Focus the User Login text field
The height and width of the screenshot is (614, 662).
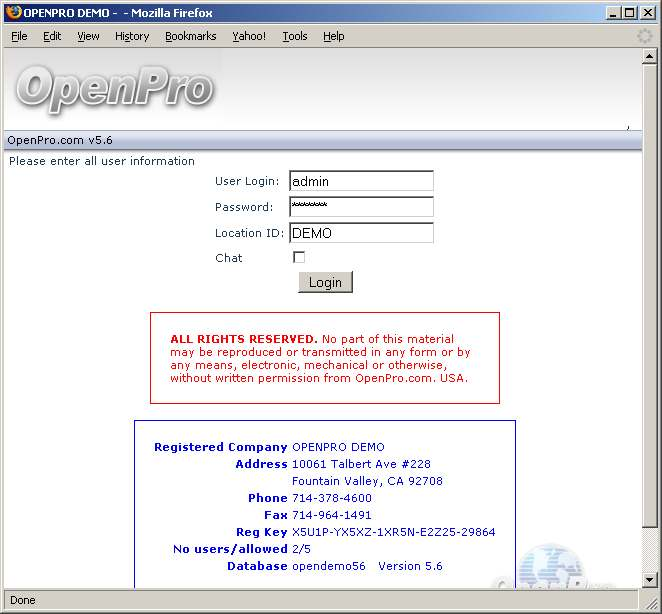(361, 181)
